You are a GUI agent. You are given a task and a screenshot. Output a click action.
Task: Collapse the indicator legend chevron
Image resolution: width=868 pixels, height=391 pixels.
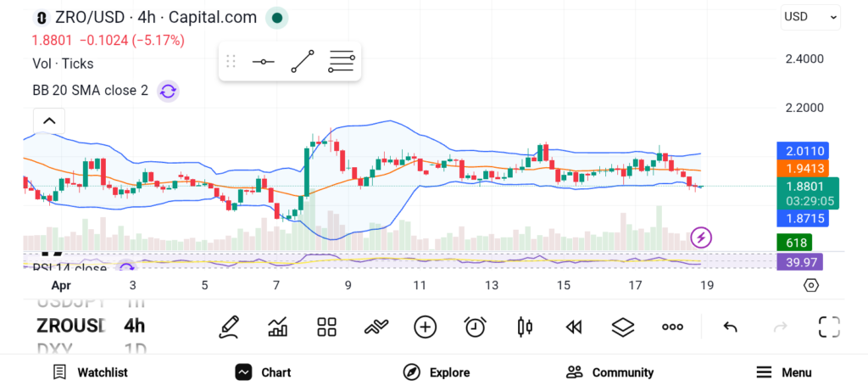coord(48,121)
